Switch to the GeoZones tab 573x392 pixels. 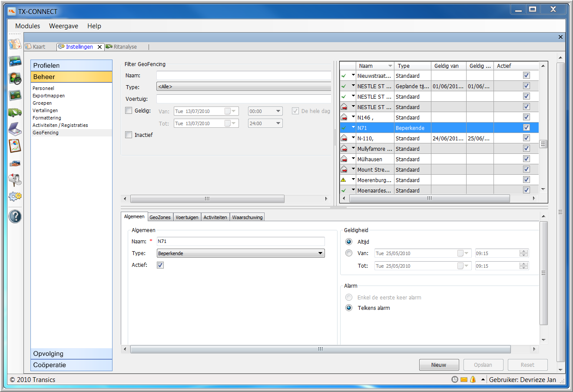pos(160,217)
